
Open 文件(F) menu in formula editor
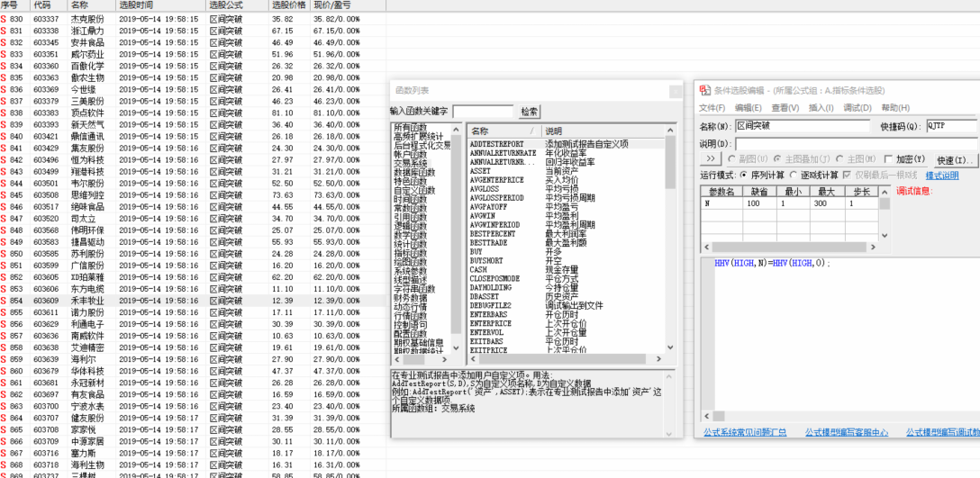click(712, 108)
